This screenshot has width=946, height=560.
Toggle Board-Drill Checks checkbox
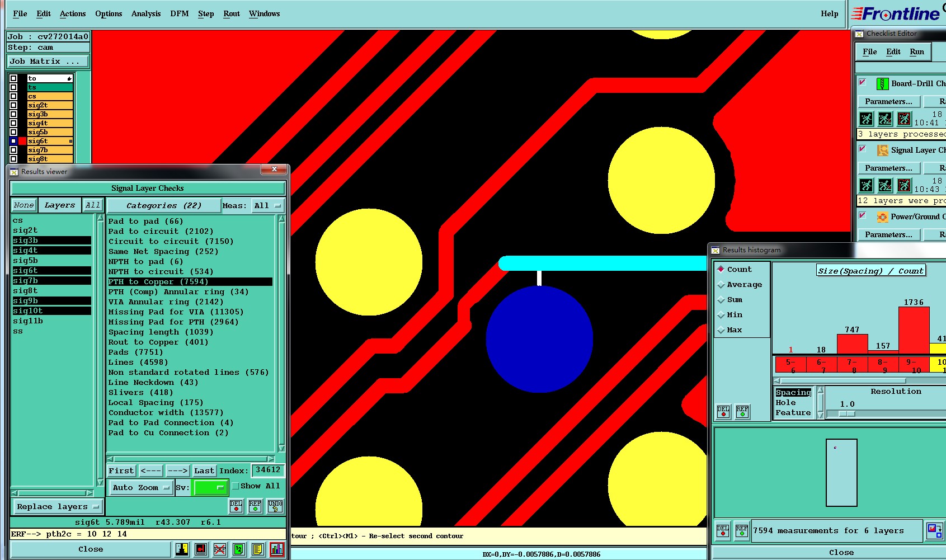863,82
